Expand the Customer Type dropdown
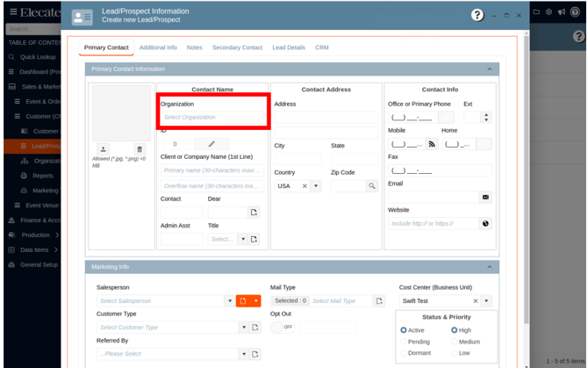 (x=244, y=327)
